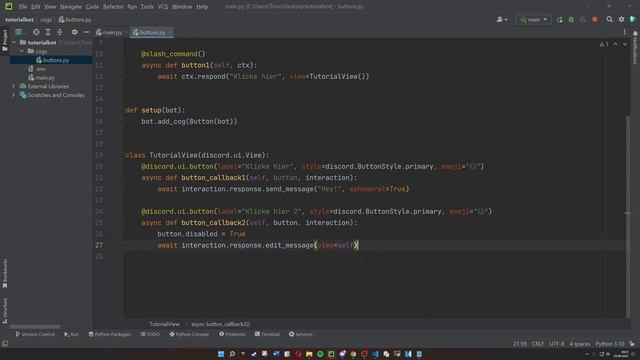Screen dimensions: 640x360
Task: Open Windows Start menu on taskbar
Action: (x=221, y=354)
